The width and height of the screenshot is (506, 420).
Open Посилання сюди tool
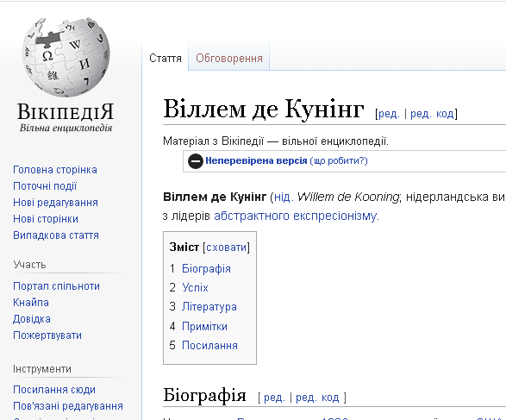tap(54, 390)
